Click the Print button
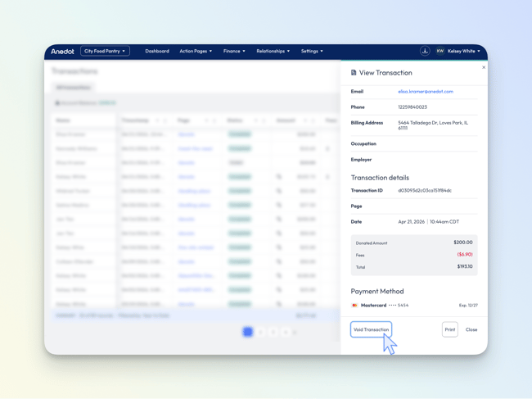Image resolution: width=532 pixels, height=399 pixels. click(450, 329)
